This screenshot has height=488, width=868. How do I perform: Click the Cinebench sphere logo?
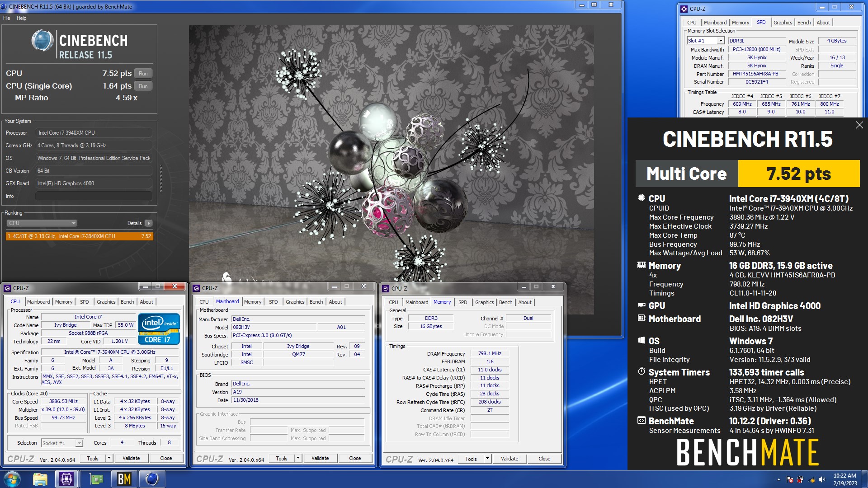(x=42, y=41)
